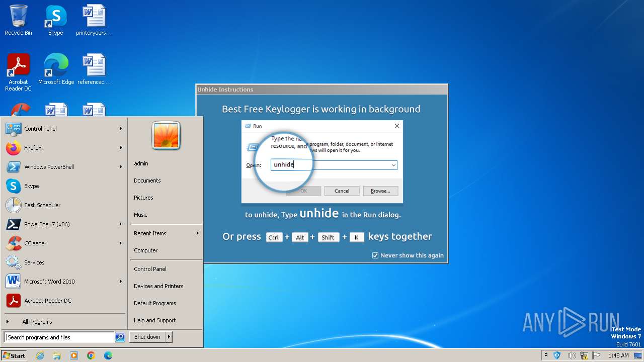The height and width of the screenshot is (362, 644).
Task: Open the referencec Word document on desktop
Action: [x=94, y=69]
